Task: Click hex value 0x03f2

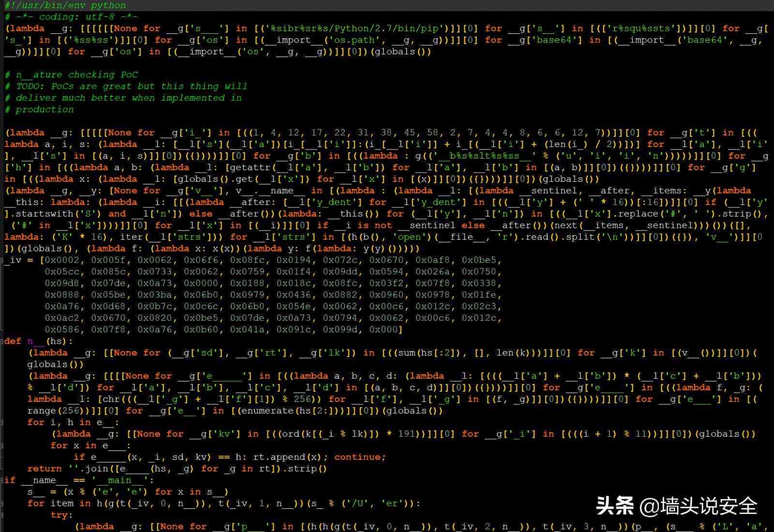Action: coord(387,284)
